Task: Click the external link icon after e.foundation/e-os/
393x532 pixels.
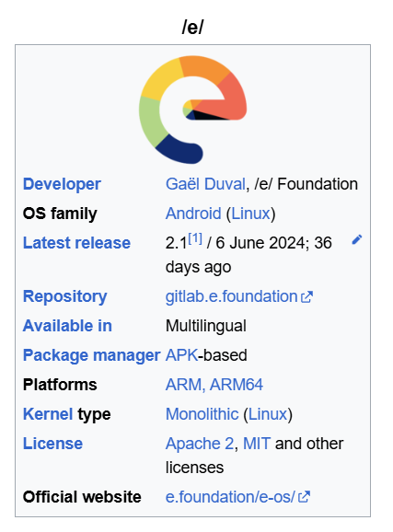Action: (x=304, y=497)
